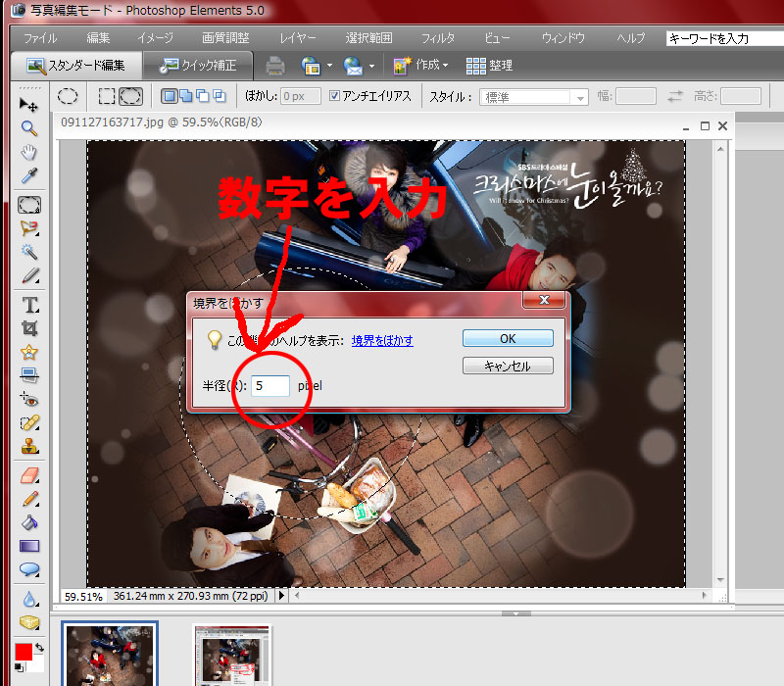Set New Selection mode
This screenshot has width=784, height=686.
click(169, 96)
